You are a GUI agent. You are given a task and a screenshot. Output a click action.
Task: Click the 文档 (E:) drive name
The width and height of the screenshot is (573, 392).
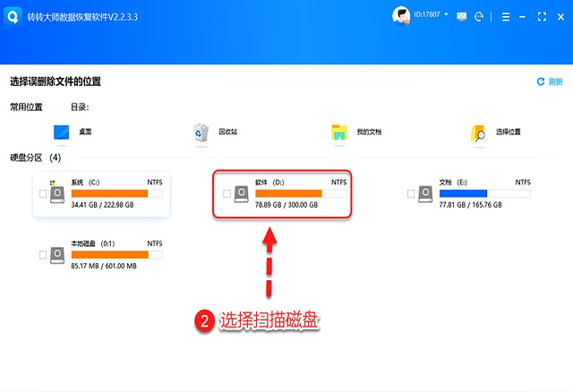[454, 183]
